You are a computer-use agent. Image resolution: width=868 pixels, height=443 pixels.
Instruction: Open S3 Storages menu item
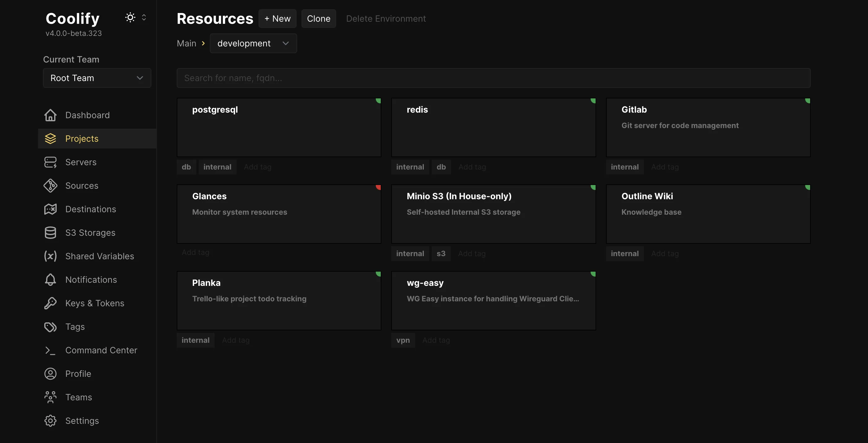tap(97, 233)
